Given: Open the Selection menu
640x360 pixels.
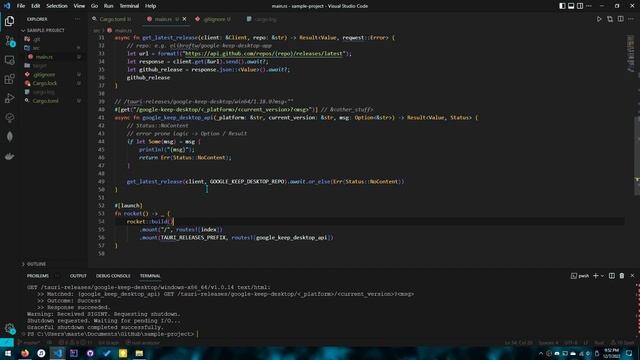Looking at the screenshot, I should click(x=57, y=6).
